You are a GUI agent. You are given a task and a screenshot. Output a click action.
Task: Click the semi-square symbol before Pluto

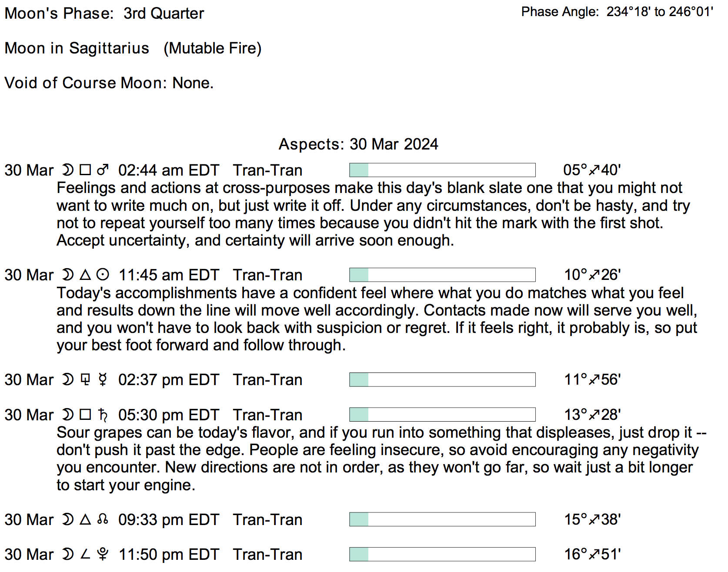[x=86, y=554]
